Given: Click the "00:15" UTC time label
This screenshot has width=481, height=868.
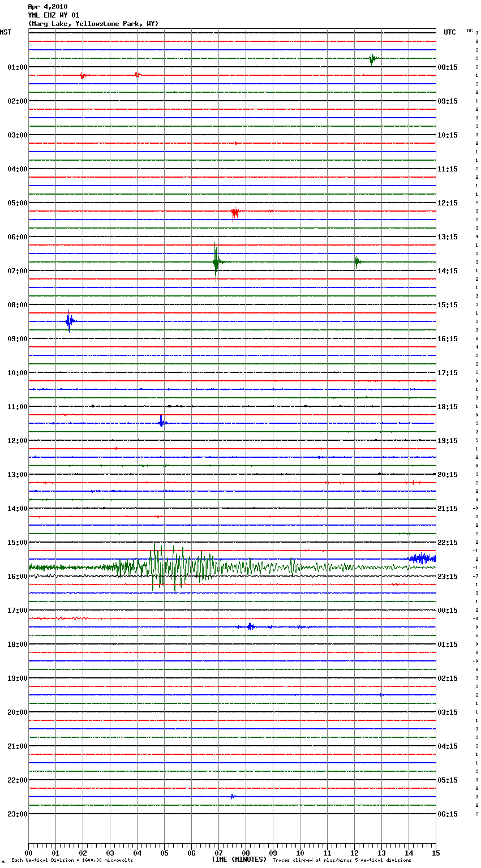Looking at the screenshot, I should pyautogui.click(x=448, y=611).
